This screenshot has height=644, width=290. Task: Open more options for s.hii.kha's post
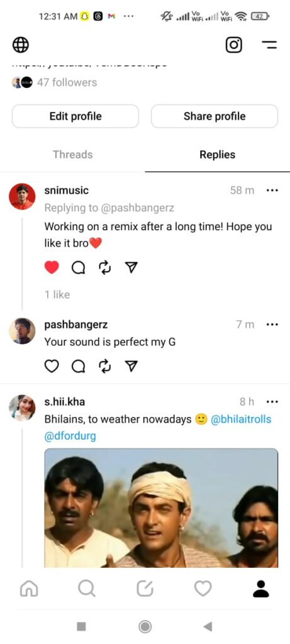point(272,401)
